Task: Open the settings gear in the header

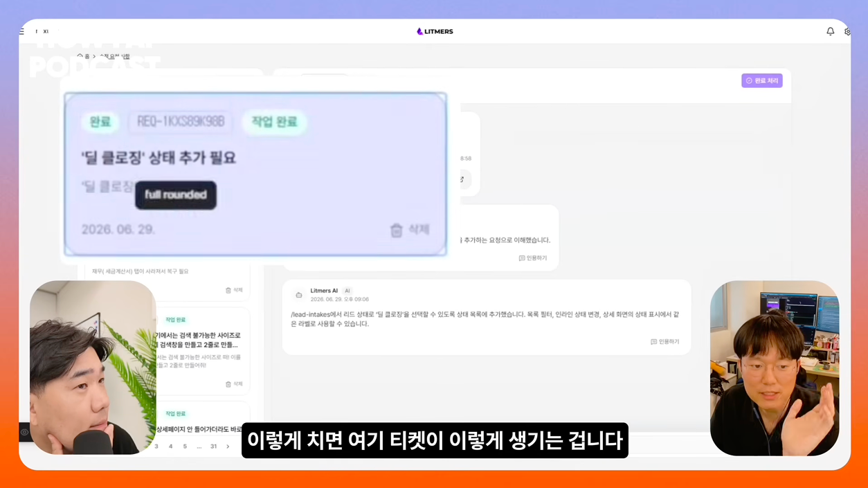Action: (x=847, y=31)
